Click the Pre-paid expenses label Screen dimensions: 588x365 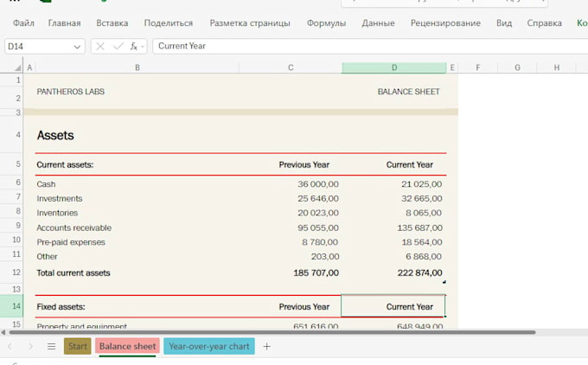[x=71, y=242]
